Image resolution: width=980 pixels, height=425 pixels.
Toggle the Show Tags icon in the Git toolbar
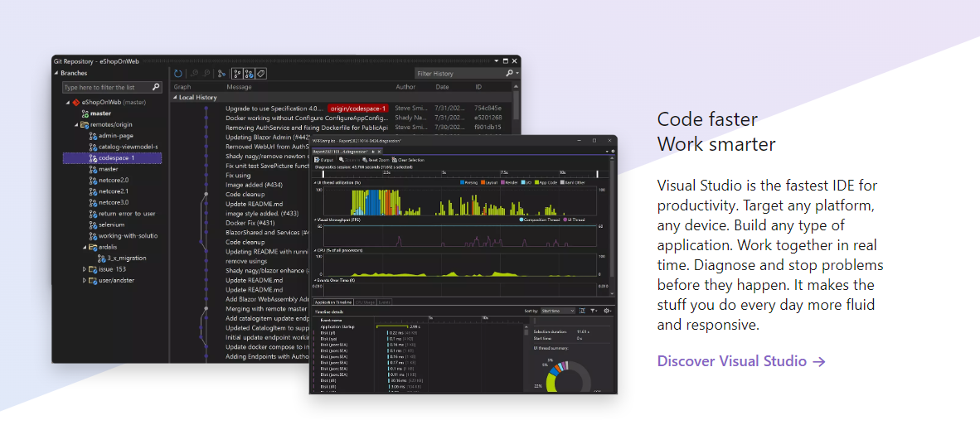pyautogui.click(x=260, y=74)
